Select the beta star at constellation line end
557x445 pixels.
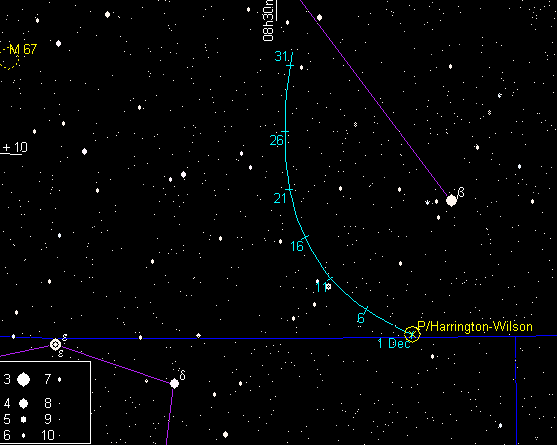pos(451,200)
